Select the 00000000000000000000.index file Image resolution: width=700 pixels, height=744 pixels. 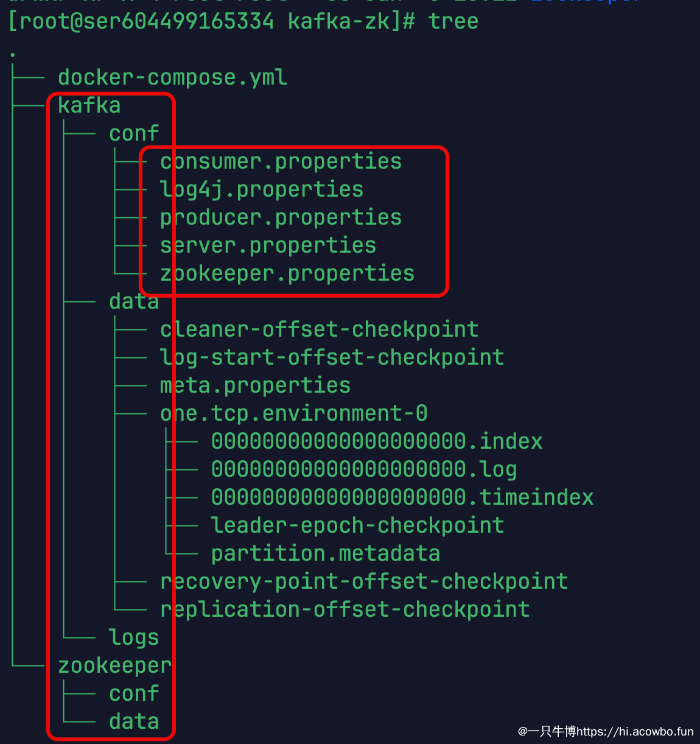point(377,441)
